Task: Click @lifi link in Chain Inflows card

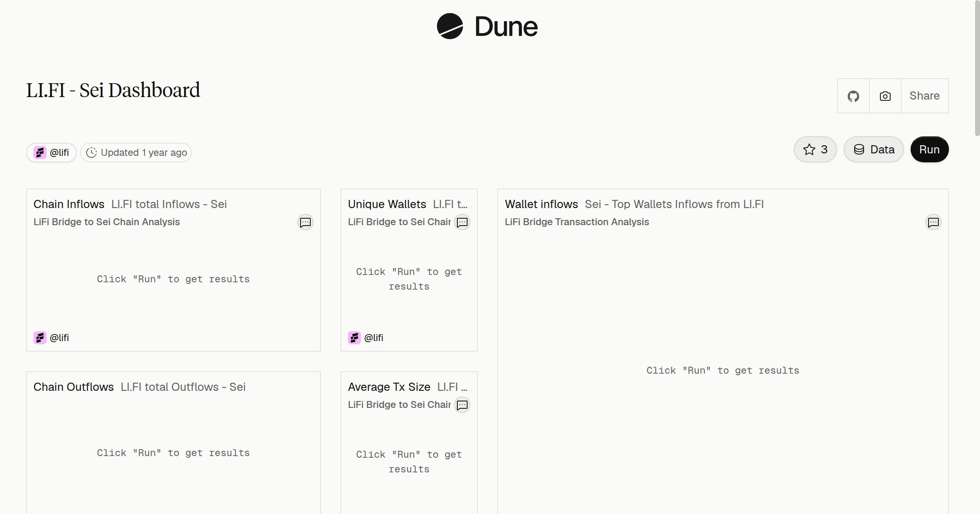Action: point(59,338)
